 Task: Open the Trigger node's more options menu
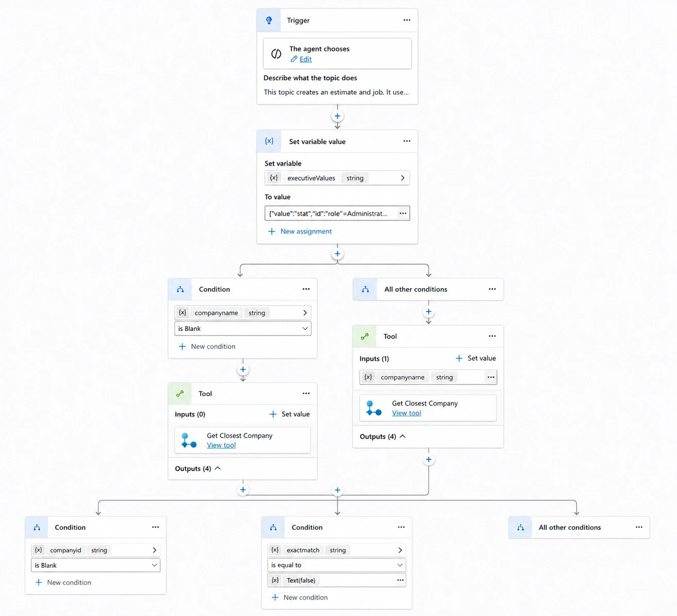point(407,20)
